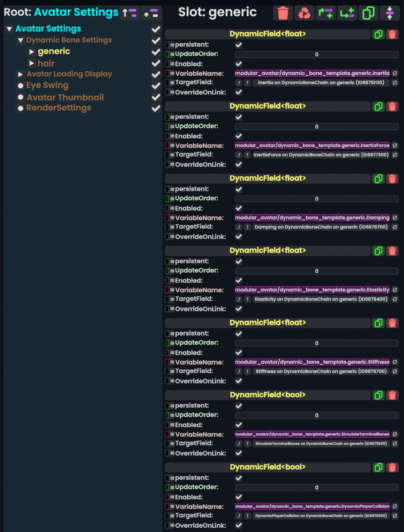Duplicate the first DynamicField<float> component

(378, 35)
